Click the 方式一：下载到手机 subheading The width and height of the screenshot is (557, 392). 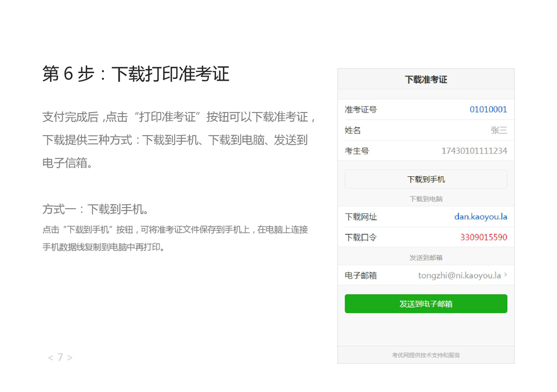coord(96,209)
